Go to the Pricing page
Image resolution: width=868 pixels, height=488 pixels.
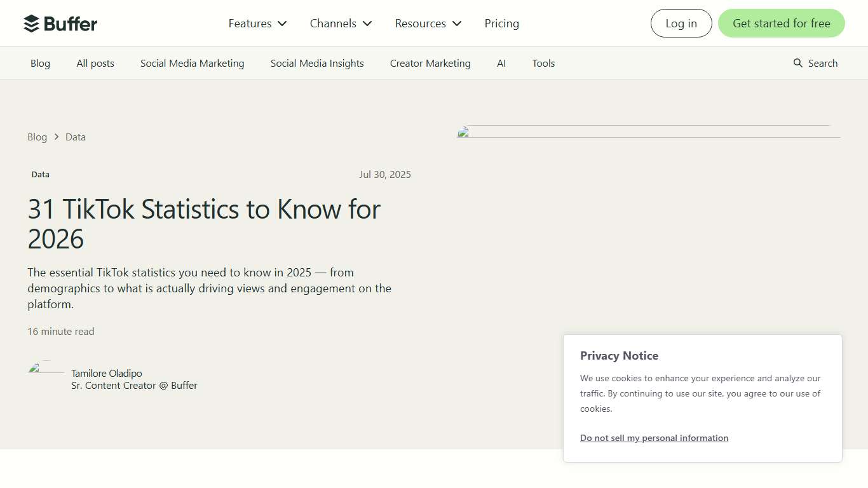pos(501,24)
